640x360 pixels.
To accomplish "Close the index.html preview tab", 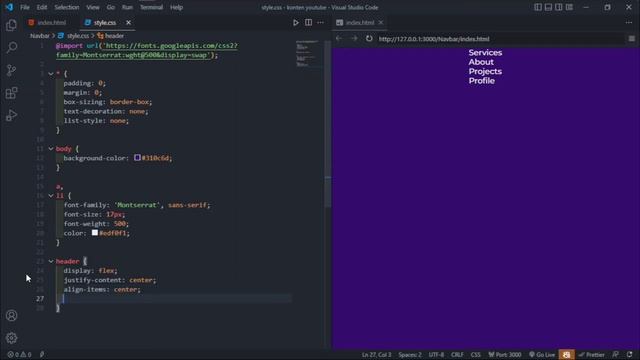I will tap(381, 22).
